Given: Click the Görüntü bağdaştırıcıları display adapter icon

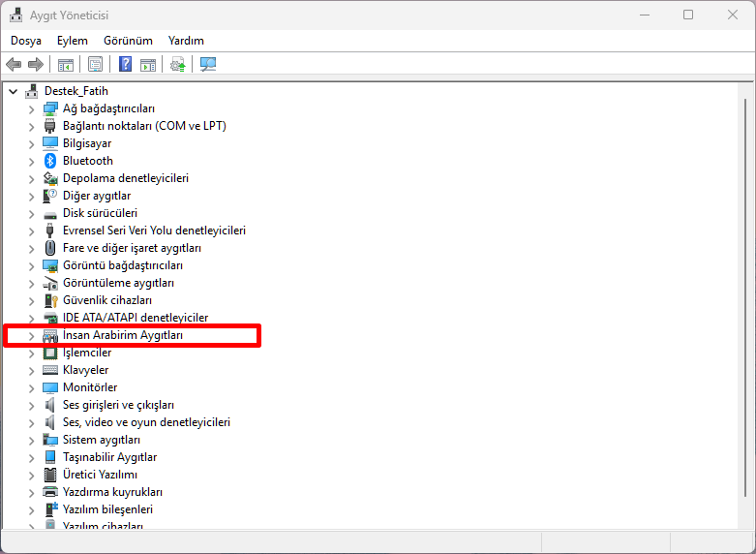Looking at the screenshot, I should pyautogui.click(x=50, y=265).
